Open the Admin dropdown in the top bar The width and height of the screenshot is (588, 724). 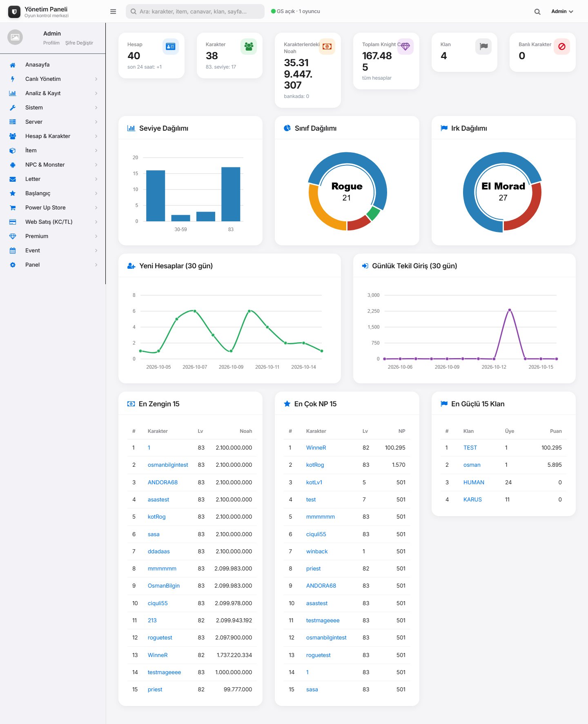click(x=562, y=11)
